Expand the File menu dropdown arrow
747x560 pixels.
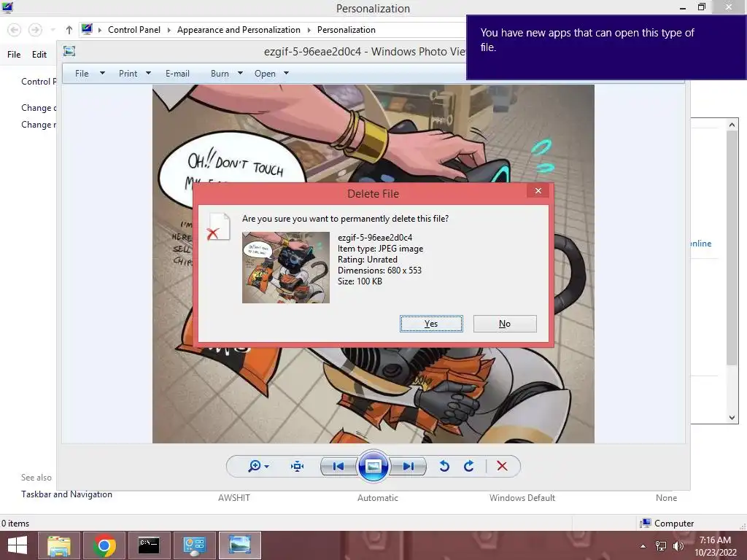point(102,74)
